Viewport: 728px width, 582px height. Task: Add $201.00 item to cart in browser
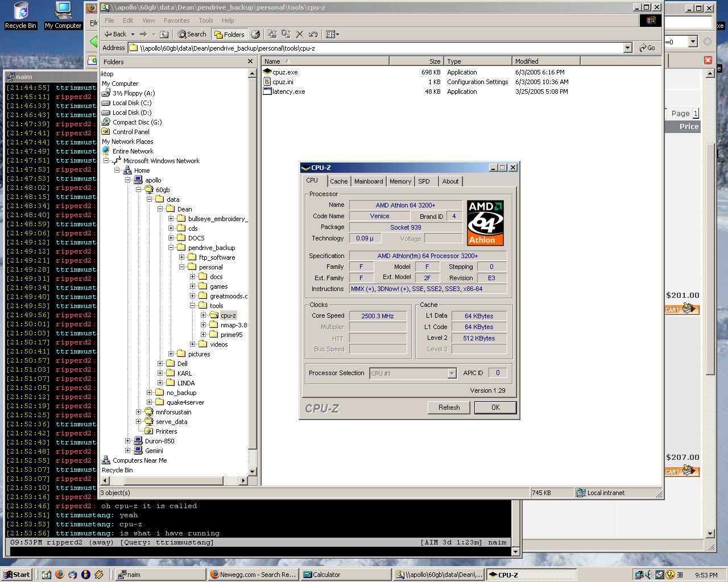pyautogui.click(x=681, y=309)
